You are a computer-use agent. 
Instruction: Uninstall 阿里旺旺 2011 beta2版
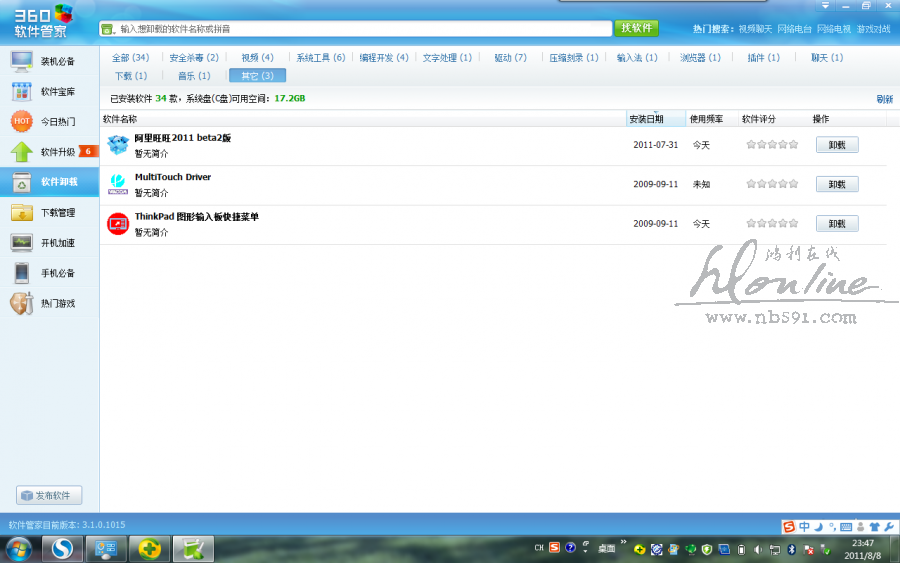[x=837, y=145]
